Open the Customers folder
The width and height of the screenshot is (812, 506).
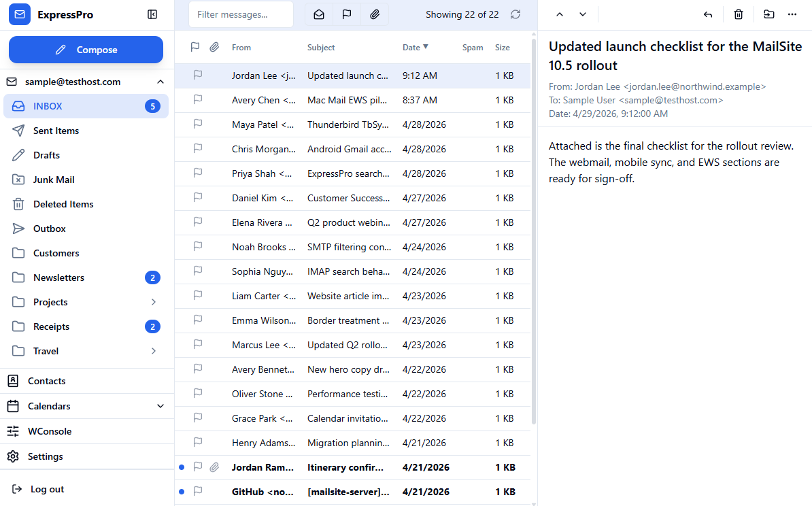pyautogui.click(x=86, y=253)
